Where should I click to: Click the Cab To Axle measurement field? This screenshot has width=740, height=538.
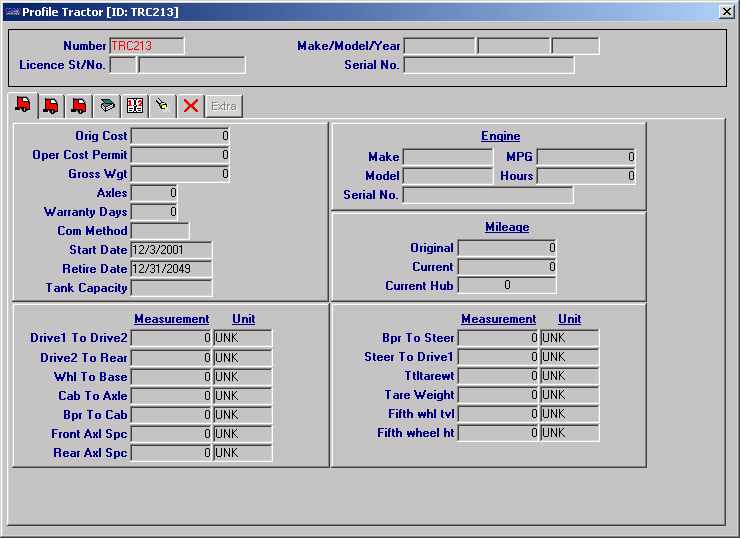(171, 395)
